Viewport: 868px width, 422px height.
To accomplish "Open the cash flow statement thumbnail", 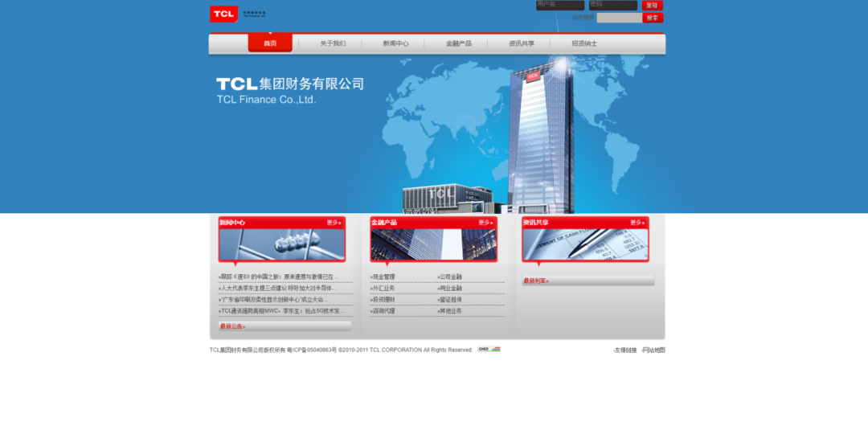I will click(x=585, y=244).
